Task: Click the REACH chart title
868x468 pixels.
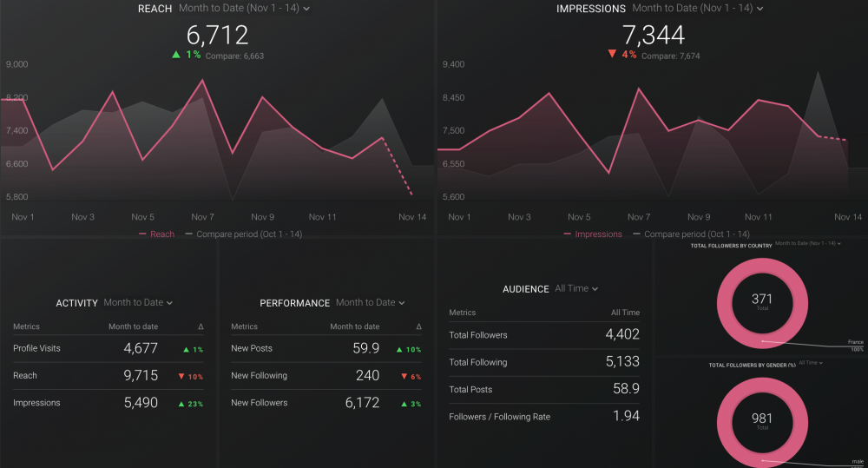Action: point(155,9)
